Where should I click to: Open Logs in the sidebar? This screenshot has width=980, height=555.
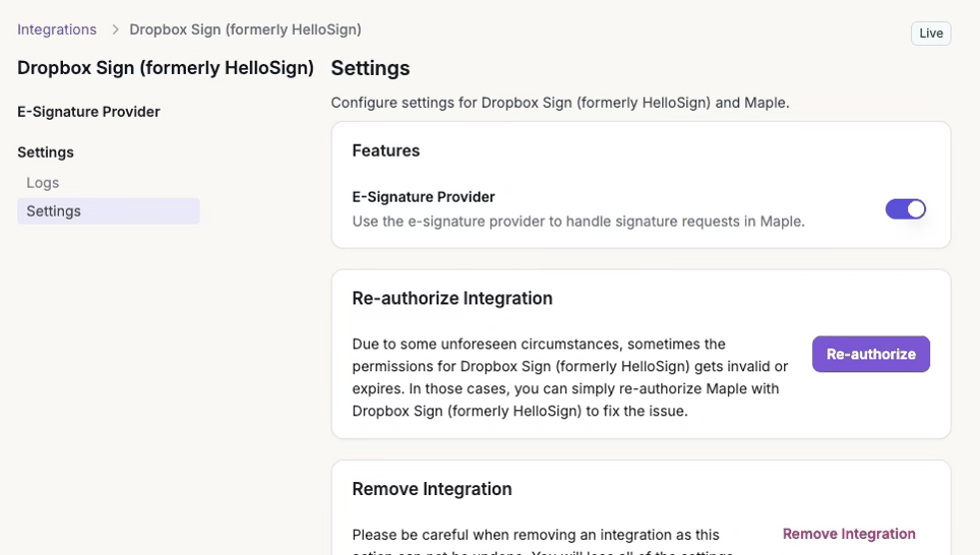coord(43,183)
